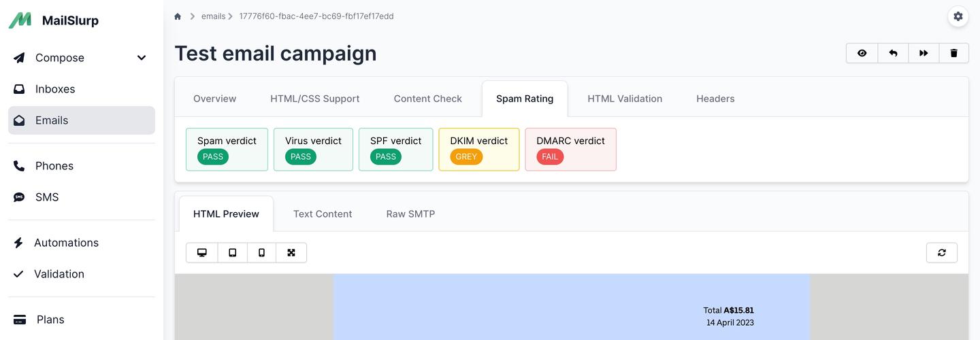Screen dimensions: 980x340
Task: Refresh the HTML preview
Action: [x=942, y=252]
